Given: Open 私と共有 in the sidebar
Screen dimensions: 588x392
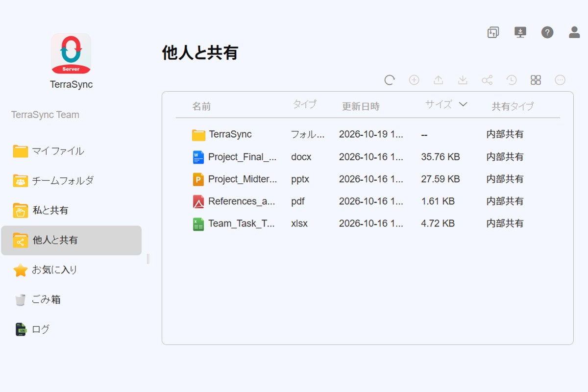Looking at the screenshot, I should 72,211.
